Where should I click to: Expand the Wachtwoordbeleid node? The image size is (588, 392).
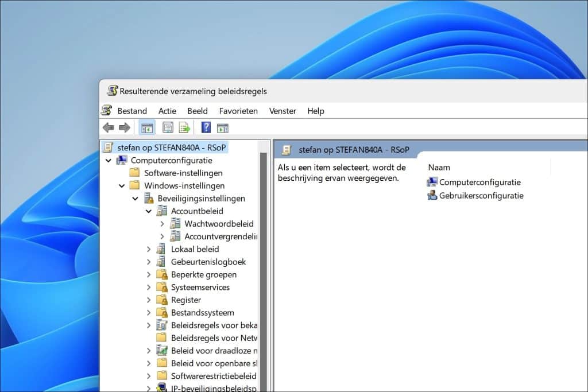click(162, 224)
